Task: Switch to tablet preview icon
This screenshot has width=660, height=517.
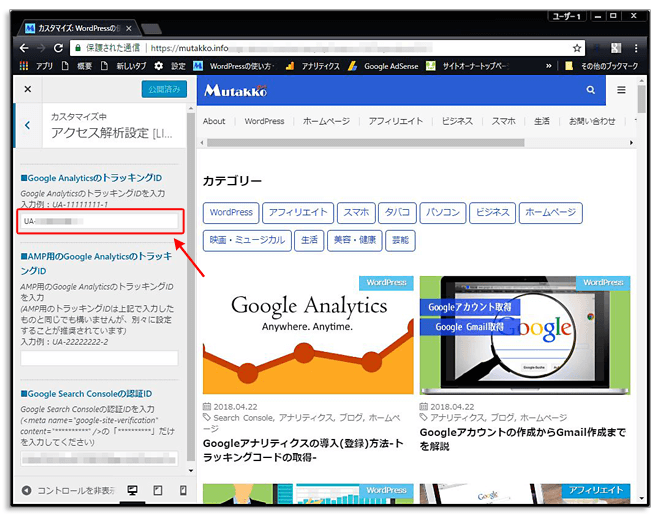Action: point(158,490)
